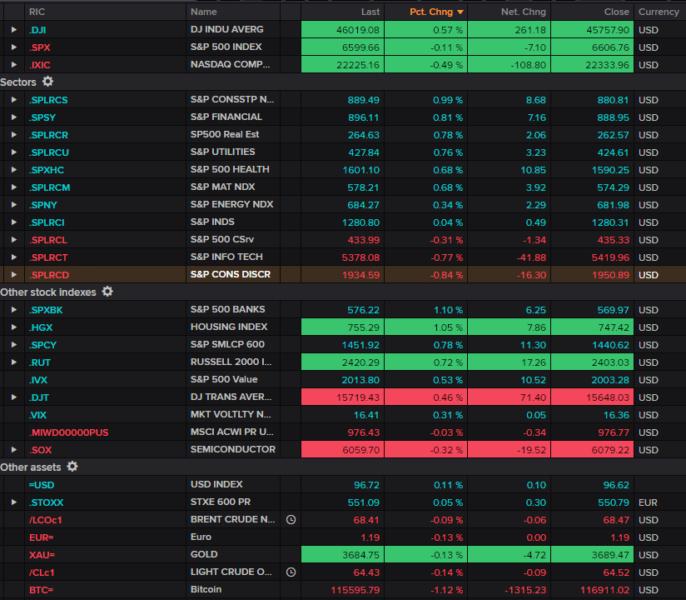Click the clock icon beside BRENT CRUDE
Screen dimensions: 686x600
(x=291, y=519)
